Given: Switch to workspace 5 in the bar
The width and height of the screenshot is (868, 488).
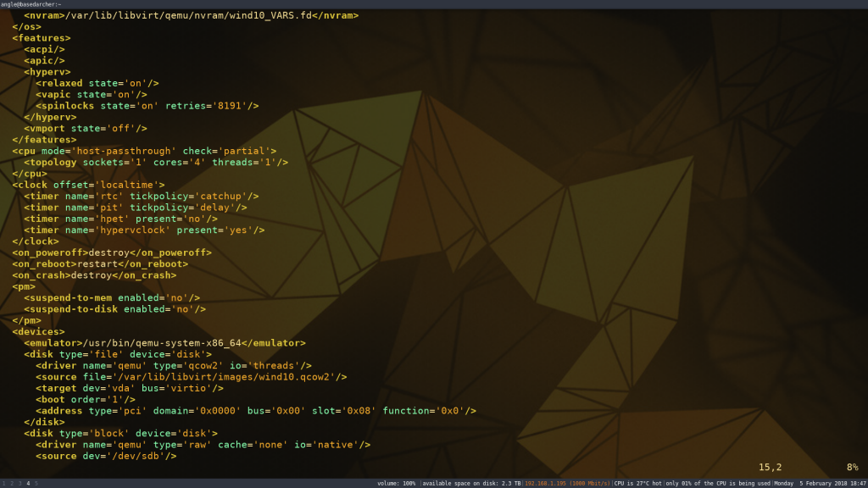Looking at the screenshot, I should (36, 484).
